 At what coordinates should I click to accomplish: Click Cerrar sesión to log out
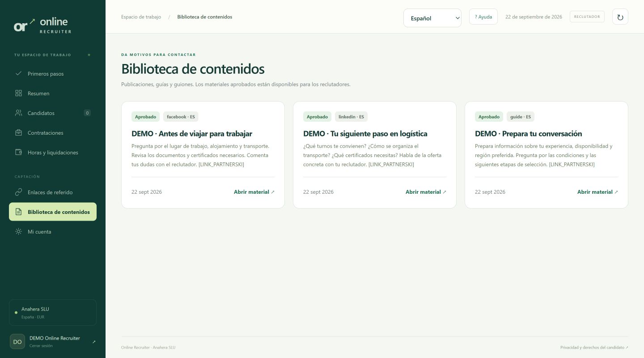coord(41,346)
